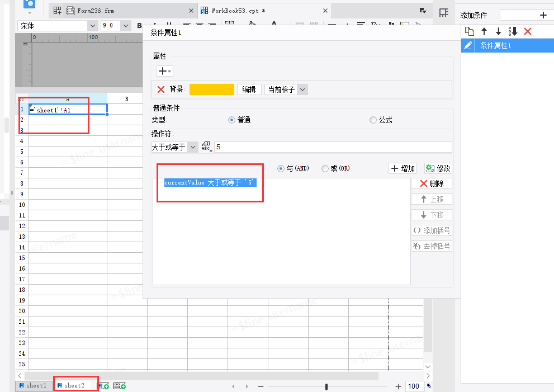The height and width of the screenshot is (392, 554).
Task: Choose the 或(OR) radio option
Action: [325, 168]
